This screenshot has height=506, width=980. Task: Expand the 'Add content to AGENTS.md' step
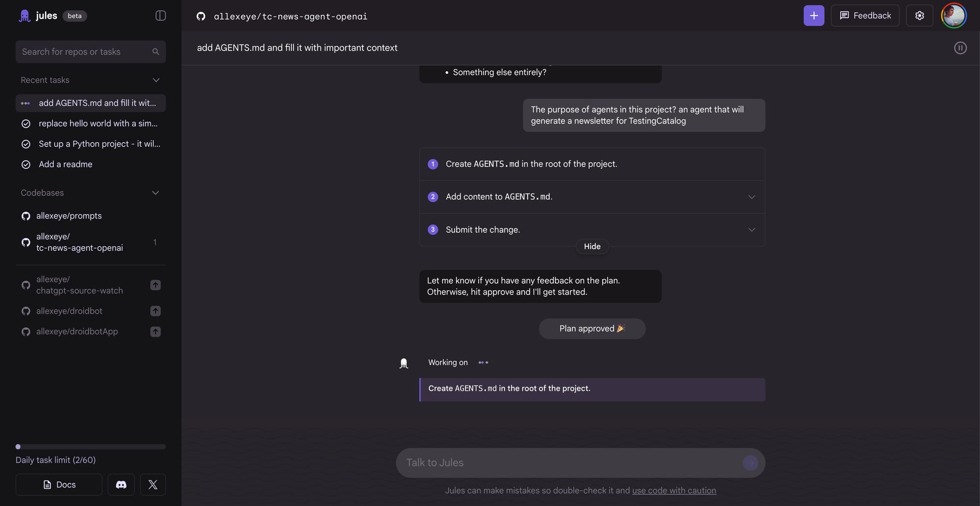(751, 197)
